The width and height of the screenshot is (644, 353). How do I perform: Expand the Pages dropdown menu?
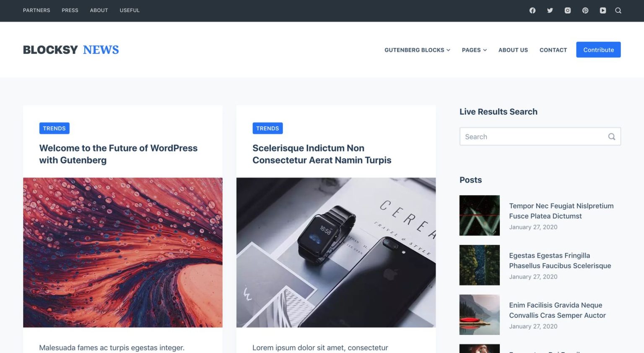pyautogui.click(x=474, y=50)
